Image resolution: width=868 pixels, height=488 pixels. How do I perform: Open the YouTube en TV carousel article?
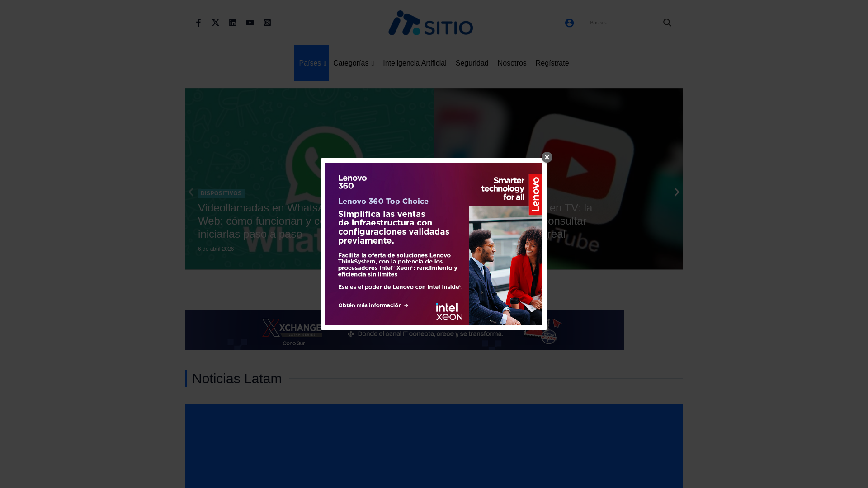tap(570, 221)
